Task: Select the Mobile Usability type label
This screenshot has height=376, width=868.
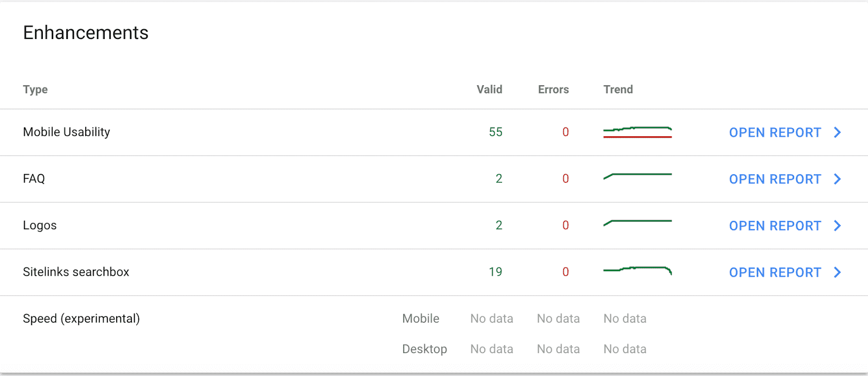Action: click(x=66, y=132)
